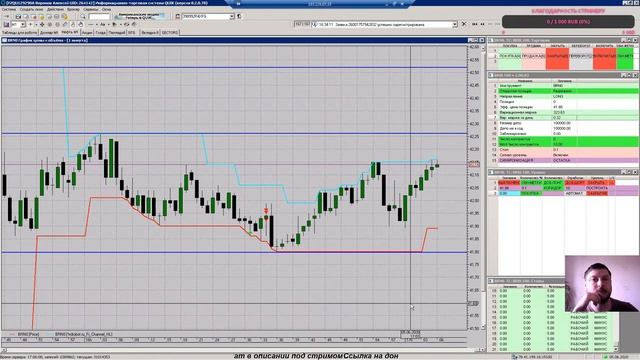Viewport: 640px width, 360px height.
Task: Open the Окна menu
Action: click(106, 9)
